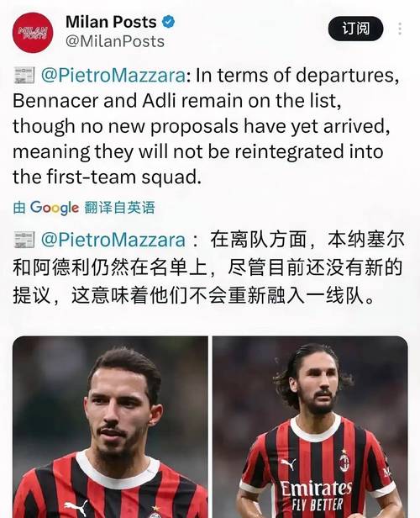Open the @PietroMazzara mention in English text
Viewport: 420px width, 518px height.
tap(113, 76)
